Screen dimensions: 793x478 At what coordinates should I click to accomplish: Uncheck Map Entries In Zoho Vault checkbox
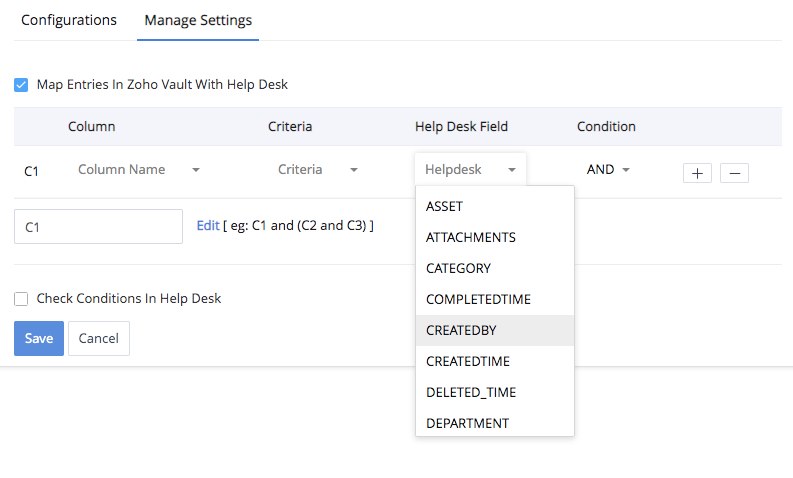click(x=21, y=85)
